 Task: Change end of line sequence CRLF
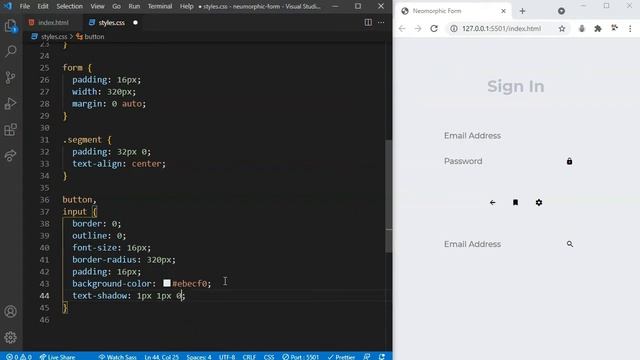(x=249, y=357)
